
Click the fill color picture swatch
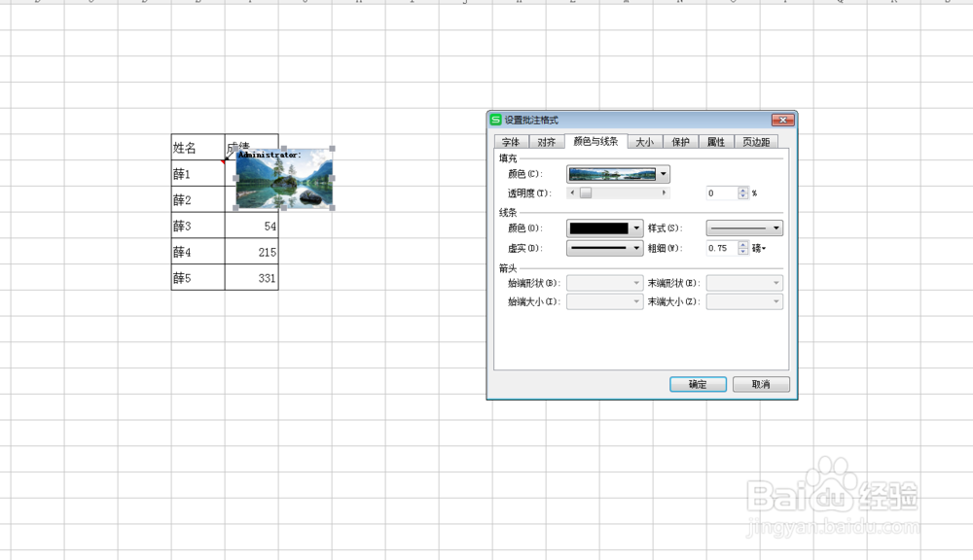(x=612, y=174)
